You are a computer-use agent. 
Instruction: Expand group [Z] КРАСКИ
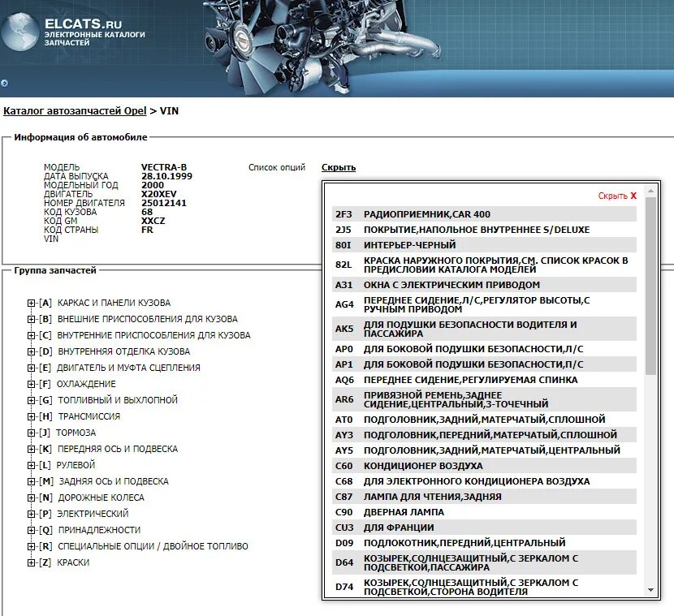31,562
